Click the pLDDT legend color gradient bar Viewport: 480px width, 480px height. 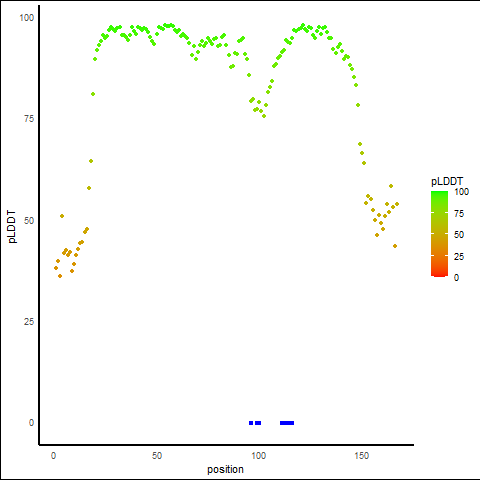point(439,234)
